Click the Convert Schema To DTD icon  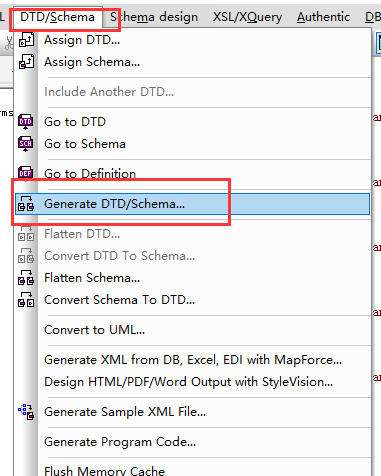[26, 300]
